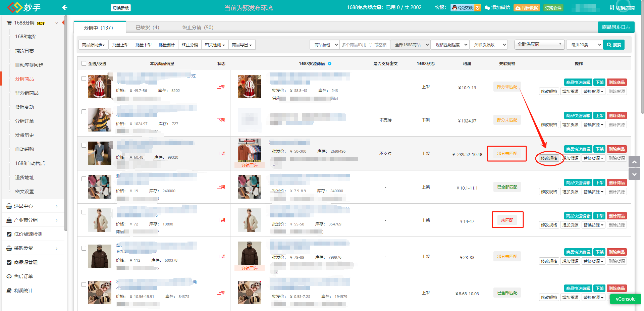Click 未匹配 status in the ¥72 row
The height and width of the screenshot is (311, 644).
point(507,220)
